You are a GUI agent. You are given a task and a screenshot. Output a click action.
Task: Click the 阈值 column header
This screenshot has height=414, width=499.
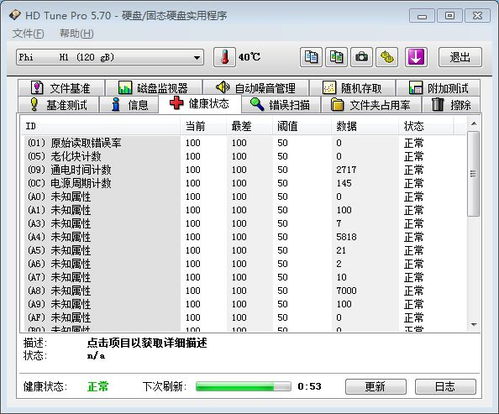pos(302,126)
